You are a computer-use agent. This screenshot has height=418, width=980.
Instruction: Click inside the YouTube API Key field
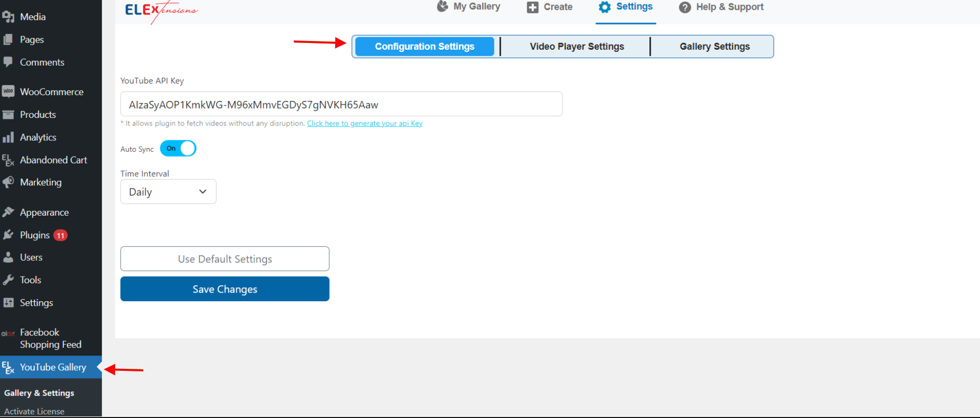click(x=341, y=104)
